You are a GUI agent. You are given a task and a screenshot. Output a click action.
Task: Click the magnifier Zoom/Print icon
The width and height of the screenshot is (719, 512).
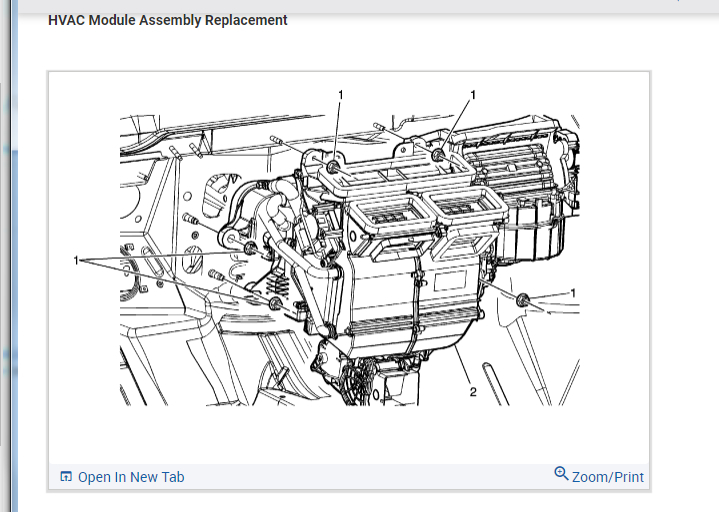[x=561, y=473]
